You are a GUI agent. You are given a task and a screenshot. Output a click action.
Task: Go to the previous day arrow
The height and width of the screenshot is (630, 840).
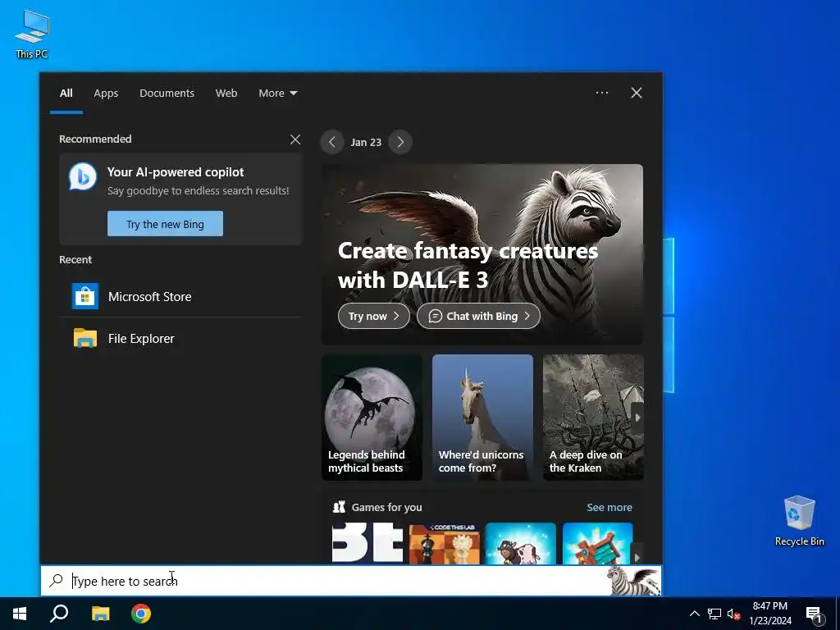[332, 142]
